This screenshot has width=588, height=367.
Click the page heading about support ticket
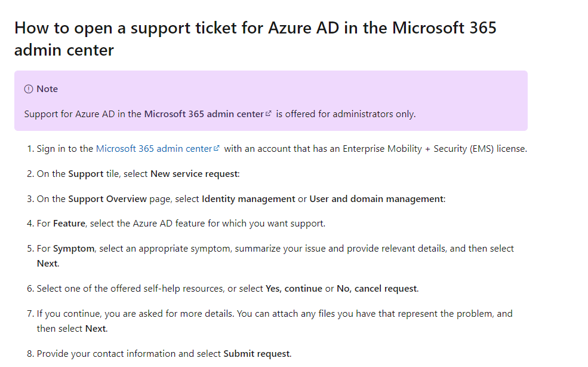pyautogui.click(x=255, y=38)
